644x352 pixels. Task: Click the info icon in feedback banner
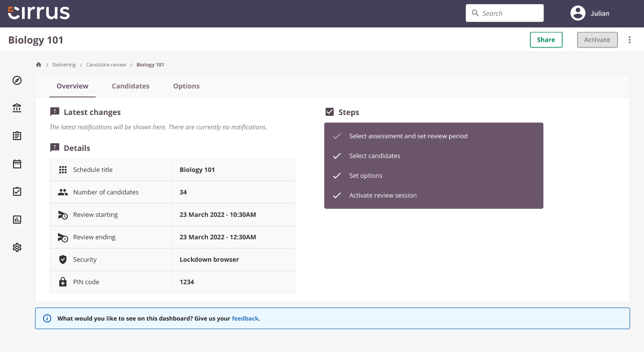pyautogui.click(x=47, y=318)
